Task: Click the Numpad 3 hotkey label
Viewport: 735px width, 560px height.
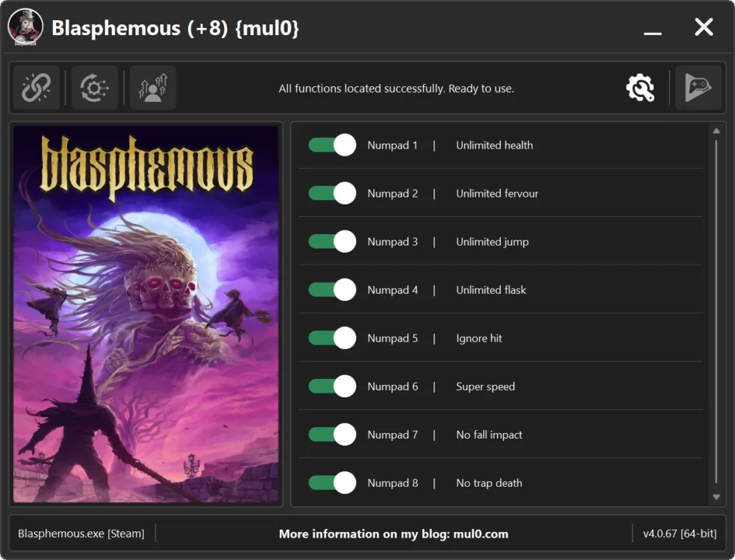Action: (x=393, y=242)
